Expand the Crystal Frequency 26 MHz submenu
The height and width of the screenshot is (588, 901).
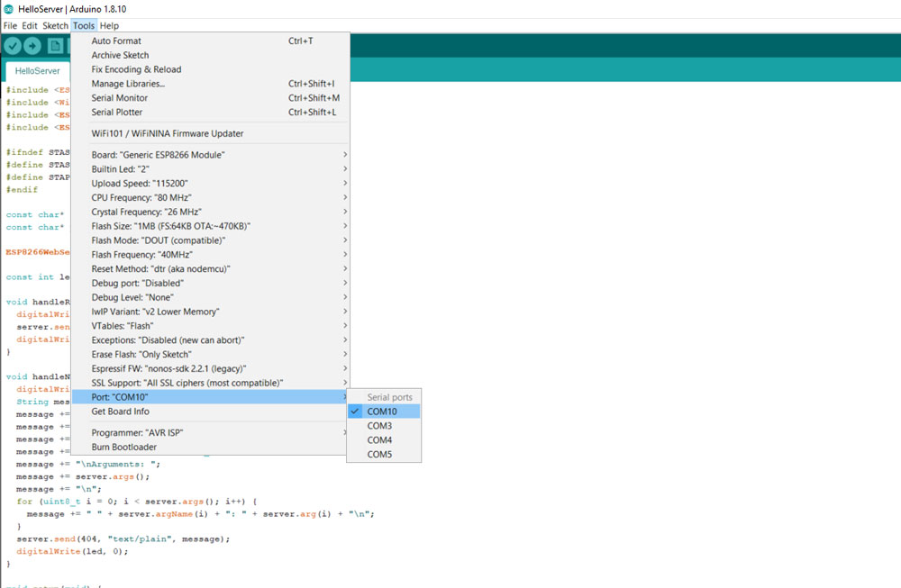(x=210, y=212)
